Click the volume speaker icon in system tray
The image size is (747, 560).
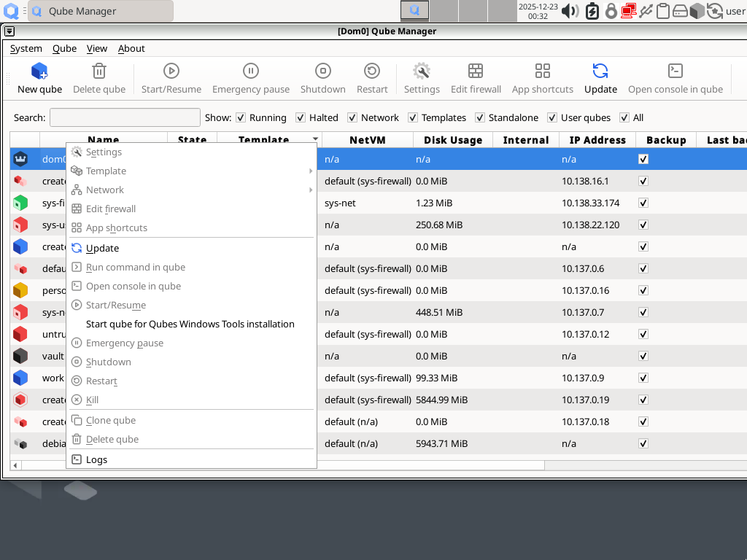570,11
